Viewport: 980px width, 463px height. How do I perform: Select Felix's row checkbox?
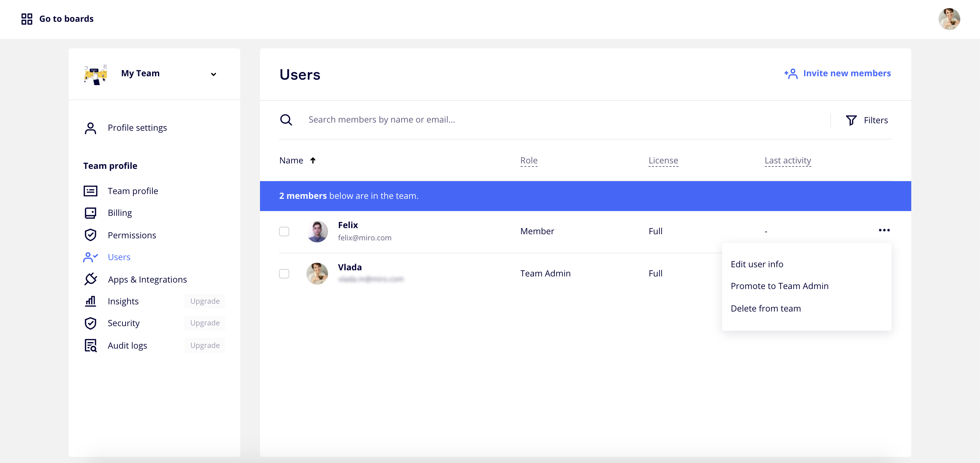(x=284, y=231)
